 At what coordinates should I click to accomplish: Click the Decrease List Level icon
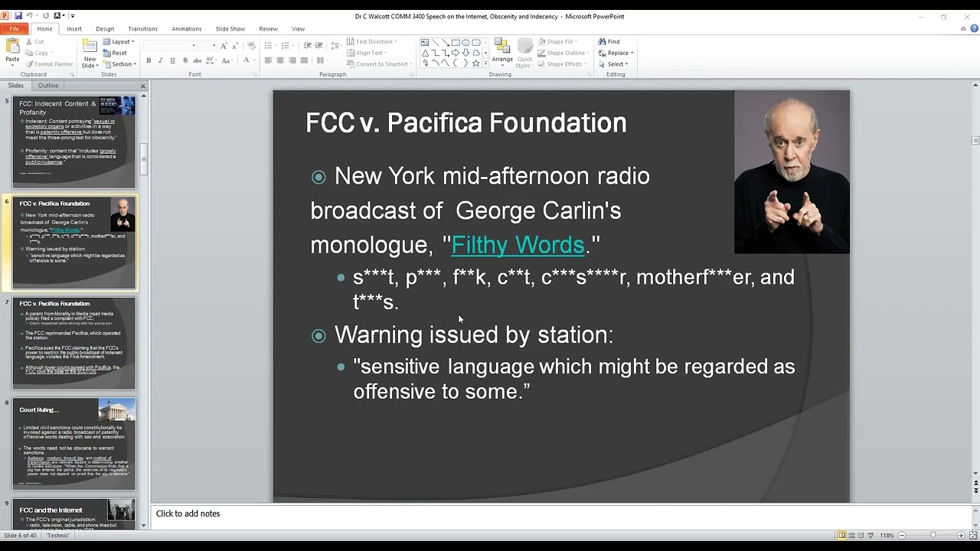pyautogui.click(x=306, y=46)
